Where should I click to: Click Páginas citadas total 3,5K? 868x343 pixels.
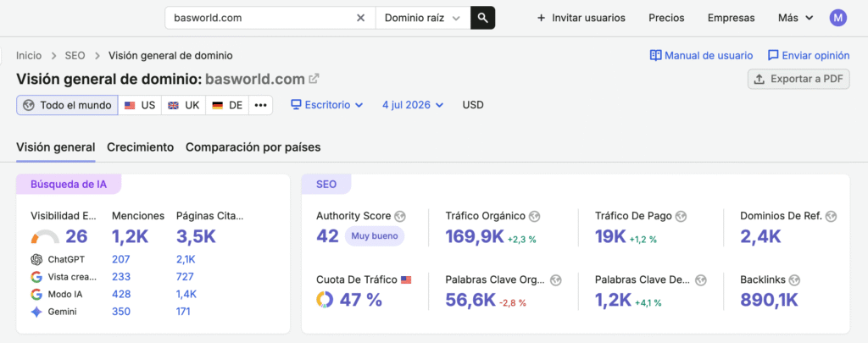click(x=196, y=236)
